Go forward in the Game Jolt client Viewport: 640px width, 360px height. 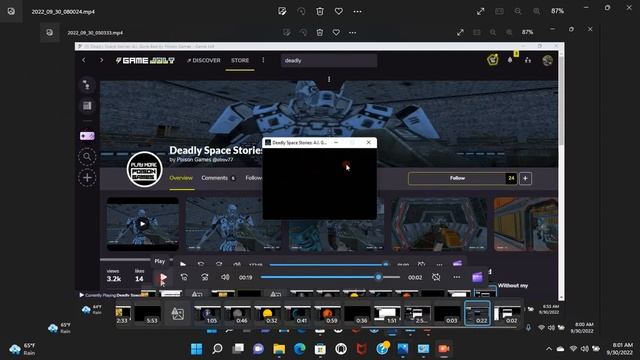click(x=102, y=60)
